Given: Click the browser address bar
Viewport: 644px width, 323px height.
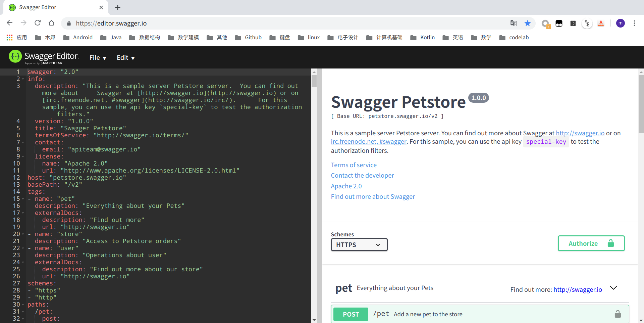Looking at the screenshot, I should point(268,23).
